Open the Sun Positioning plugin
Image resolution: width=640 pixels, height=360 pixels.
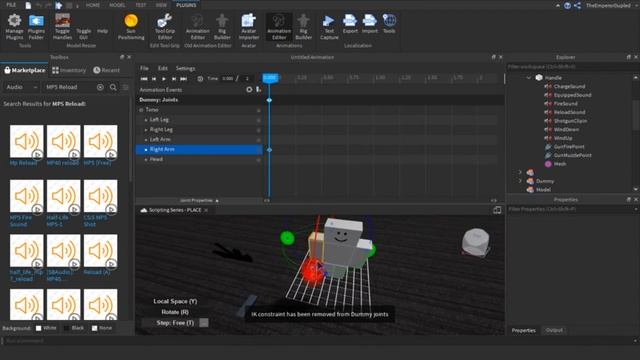click(x=131, y=27)
